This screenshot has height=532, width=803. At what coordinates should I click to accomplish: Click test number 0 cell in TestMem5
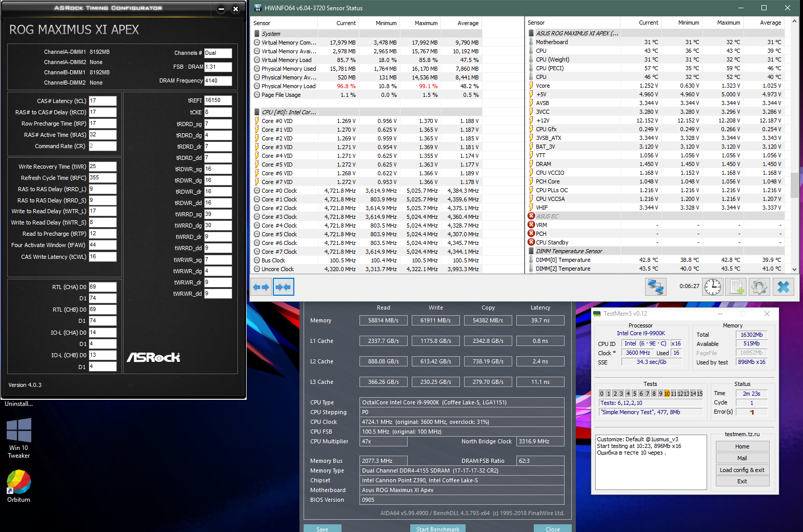(x=602, y=394)
